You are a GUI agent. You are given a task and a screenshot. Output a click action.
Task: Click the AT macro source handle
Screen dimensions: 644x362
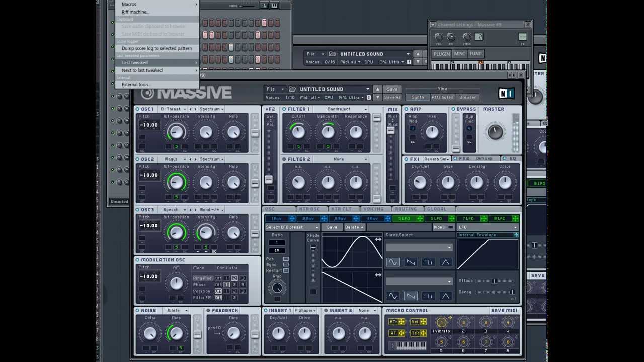click(401, 333)
